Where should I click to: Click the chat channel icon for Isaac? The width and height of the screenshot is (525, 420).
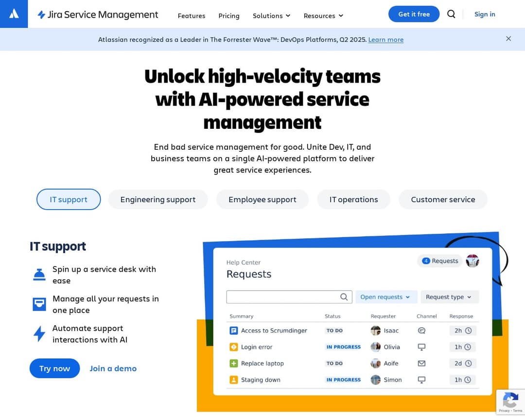click(421, 331)
